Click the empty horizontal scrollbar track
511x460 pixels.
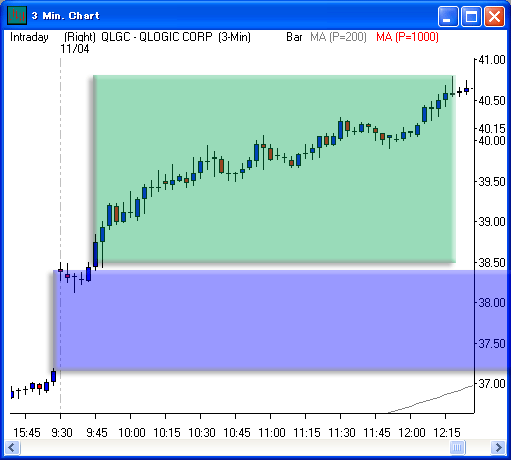coord(233,447)
